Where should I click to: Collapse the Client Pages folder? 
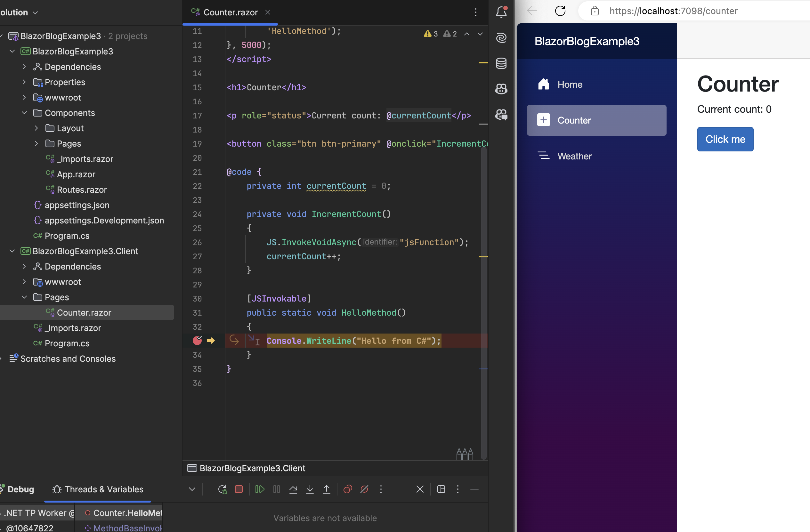click(x=24, y=297)
